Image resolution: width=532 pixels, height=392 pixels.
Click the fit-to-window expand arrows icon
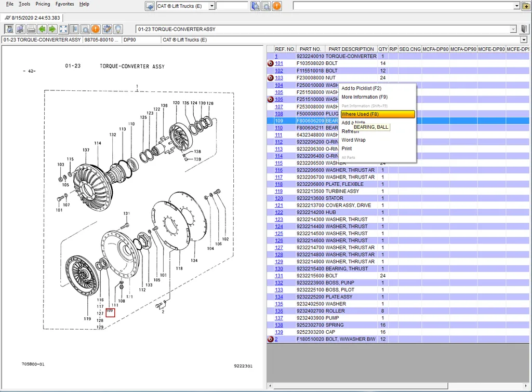pyautogui.click(x=63, y=29)
